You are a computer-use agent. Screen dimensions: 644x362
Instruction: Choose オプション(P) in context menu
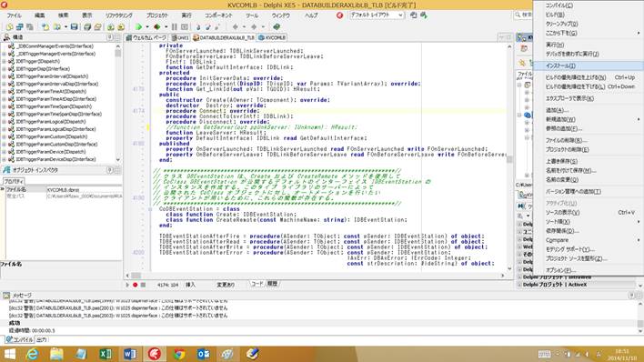click(x=589, y=270)
